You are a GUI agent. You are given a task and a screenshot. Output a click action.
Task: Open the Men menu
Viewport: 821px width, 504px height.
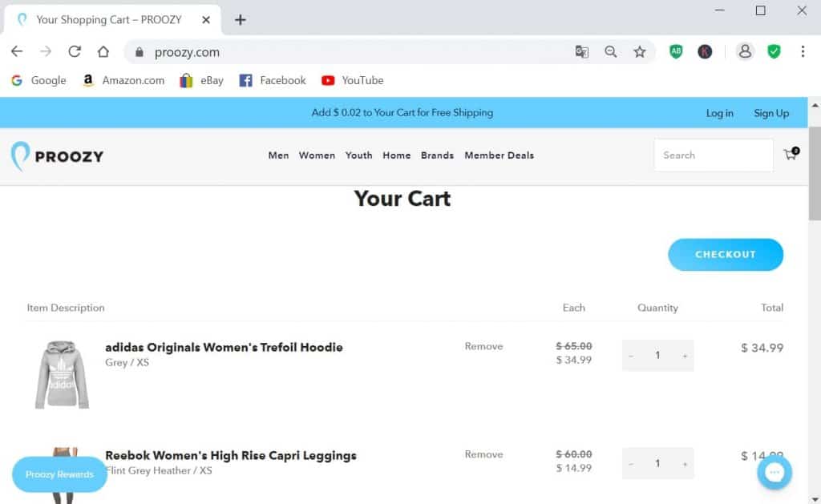pyautogui.click(x=278, y=155)
